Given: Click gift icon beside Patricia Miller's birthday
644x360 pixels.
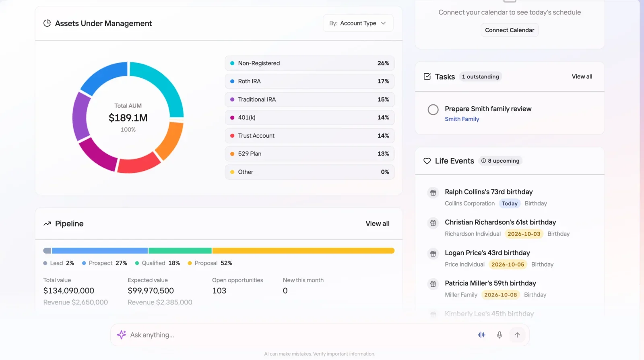Looking at the screenshot, I should 433,284.
